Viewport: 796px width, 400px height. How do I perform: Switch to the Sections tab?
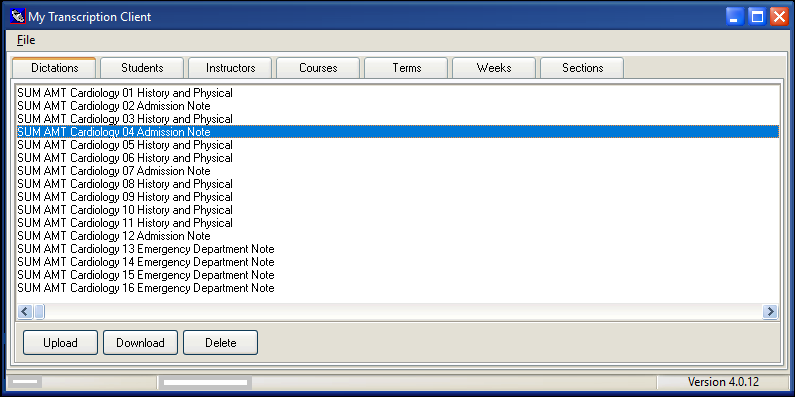point(582,68)
